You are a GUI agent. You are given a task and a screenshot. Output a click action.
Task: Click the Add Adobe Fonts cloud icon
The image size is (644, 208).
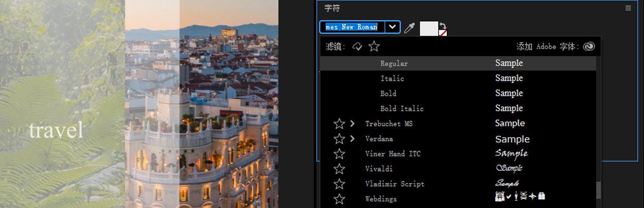tap(589, 46)
